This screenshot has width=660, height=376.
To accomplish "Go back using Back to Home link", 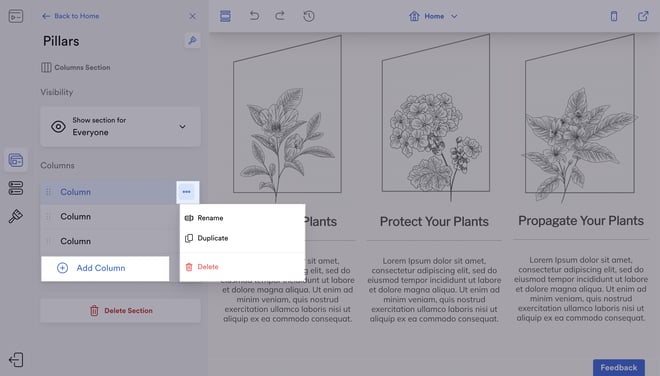I will [x=71, y=16].
